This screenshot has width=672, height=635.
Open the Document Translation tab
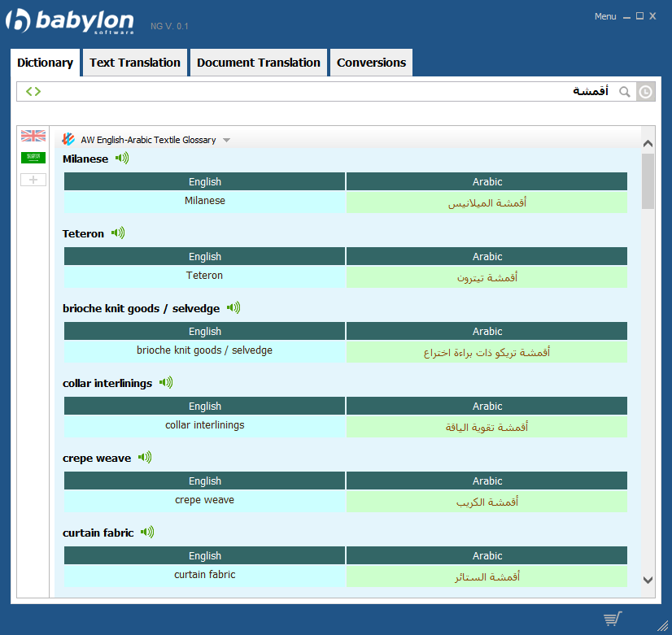click(x=259, y=63)
